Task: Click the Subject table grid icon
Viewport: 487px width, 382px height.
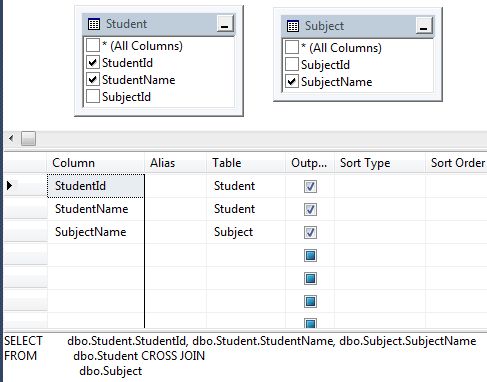Action: tap(293, 26)
